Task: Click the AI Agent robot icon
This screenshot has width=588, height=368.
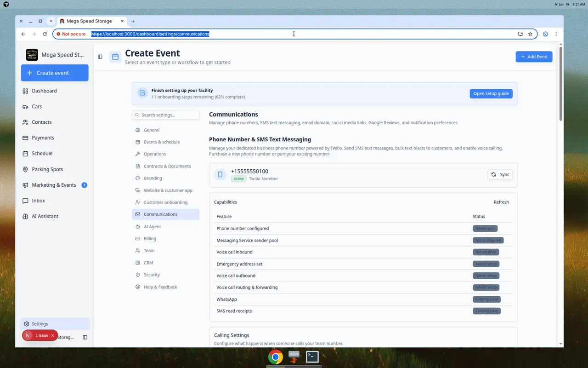Action: [x=138, y=227]
